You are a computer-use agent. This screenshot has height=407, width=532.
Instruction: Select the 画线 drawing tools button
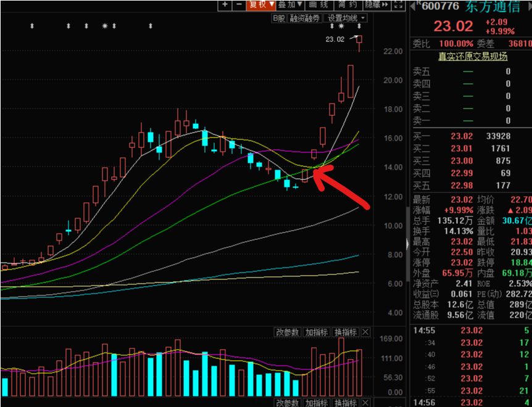coord(319,5)
